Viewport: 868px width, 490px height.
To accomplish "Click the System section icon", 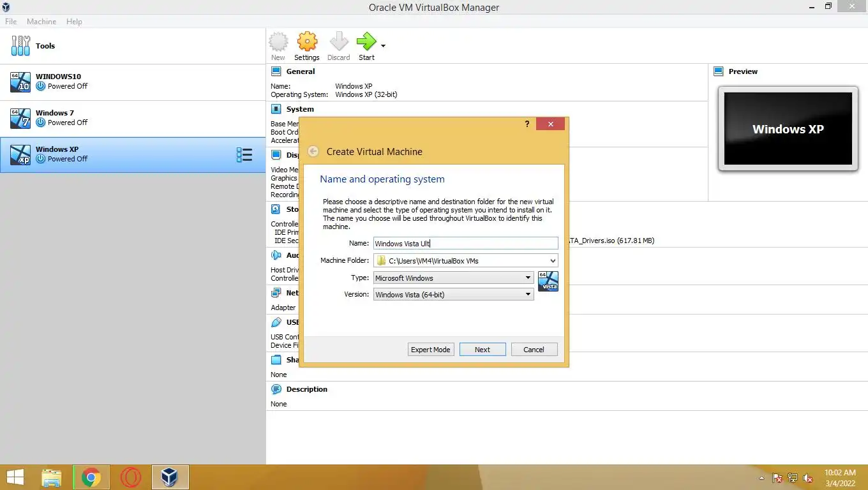I will coord(276,109).
